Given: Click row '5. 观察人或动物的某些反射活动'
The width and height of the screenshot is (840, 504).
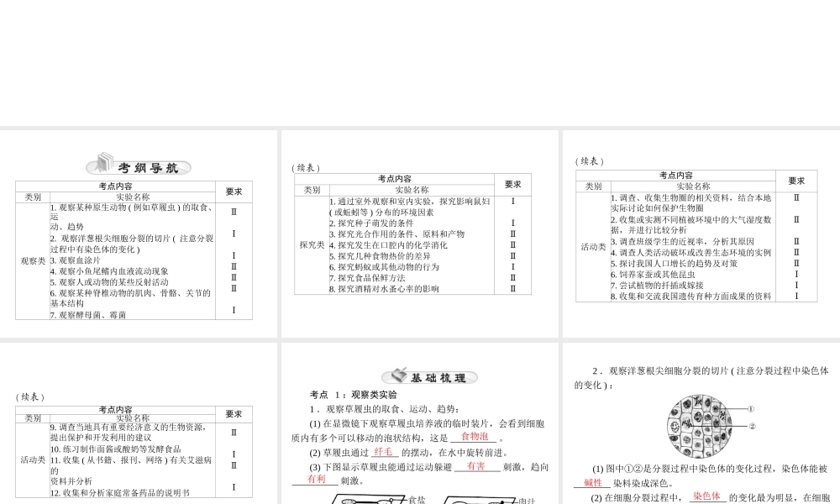Looking at the screenshot, I should point(109,282).
